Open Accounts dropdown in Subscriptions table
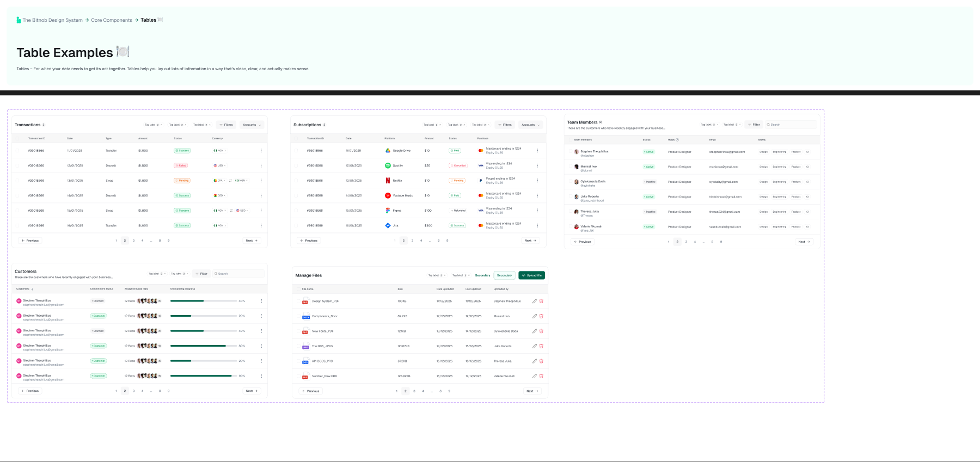The width and height of the screenshot is (980, 462). [x=531, y=125]
